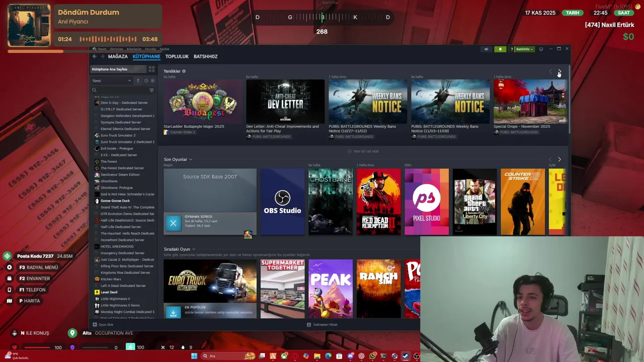
Task: Open the Ranch Sim cover
Action: pos(379,289)
